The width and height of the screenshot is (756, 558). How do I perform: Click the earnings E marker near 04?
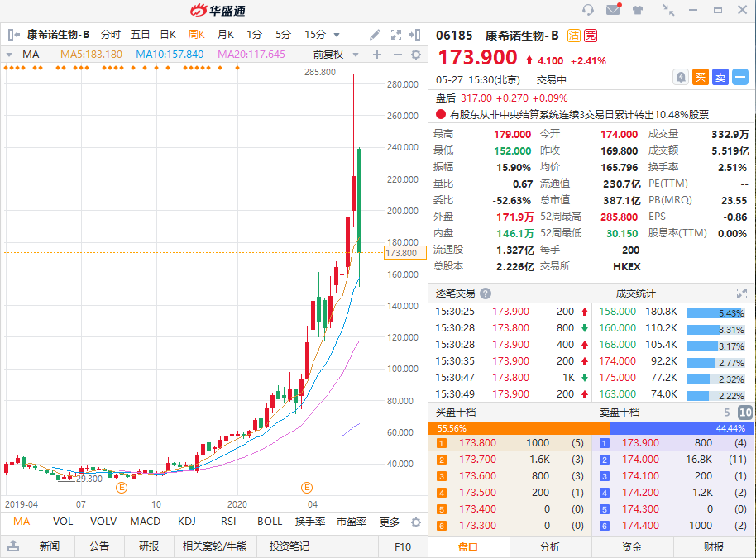click(x=307, y=488)
